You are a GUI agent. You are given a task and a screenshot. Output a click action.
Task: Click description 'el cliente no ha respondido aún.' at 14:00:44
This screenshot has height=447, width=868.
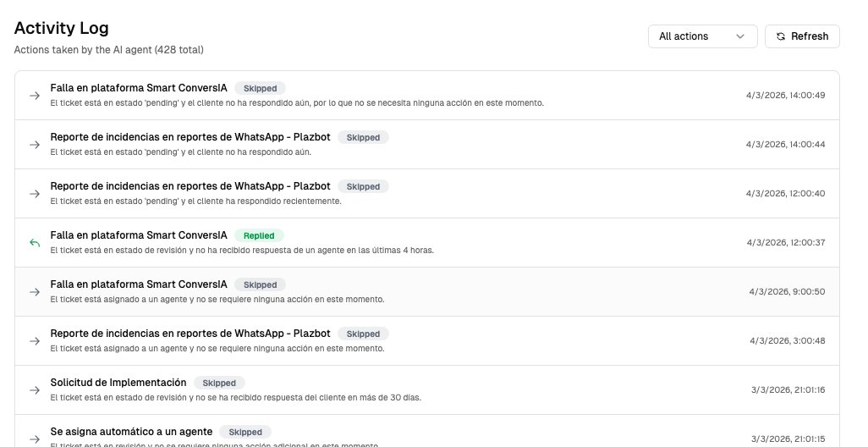pyautogui.click(x=180, y=152)
